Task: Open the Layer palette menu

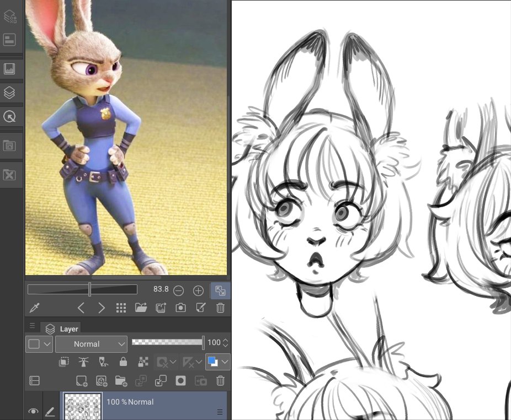Action: click(32, 326)
